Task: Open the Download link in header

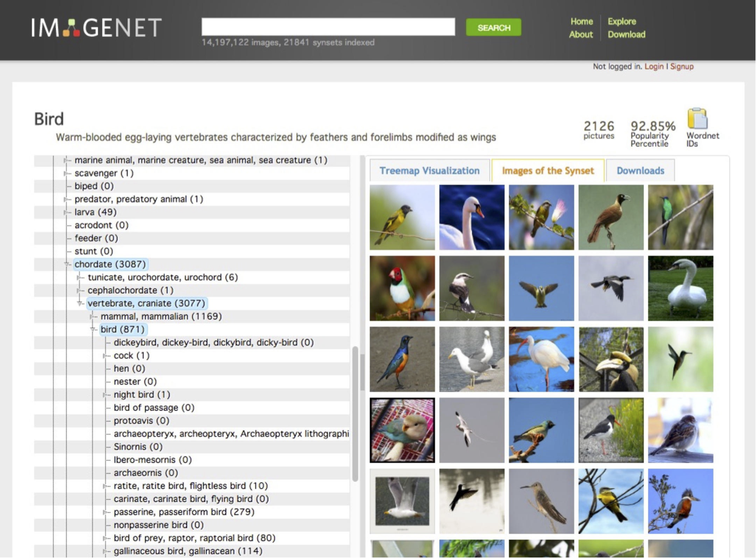Action: [x=626, y=35]
